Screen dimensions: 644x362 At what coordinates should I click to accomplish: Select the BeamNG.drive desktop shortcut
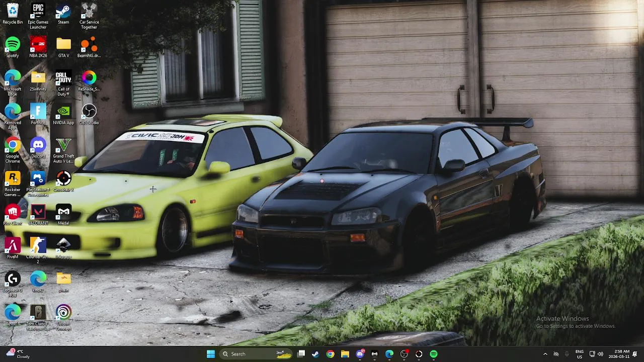click(89, 48)
